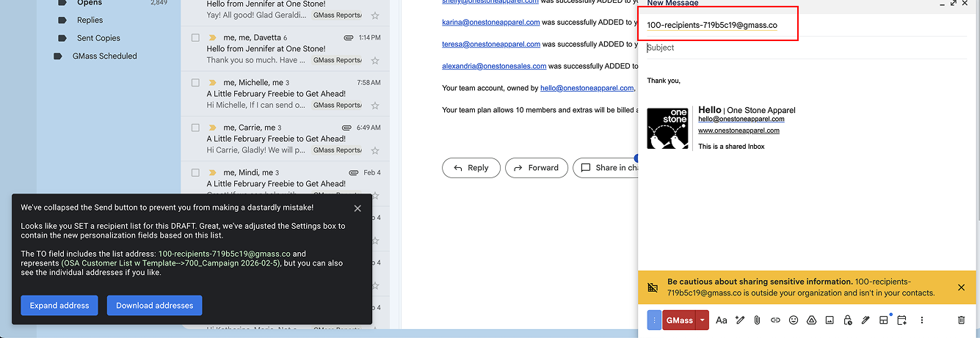
Task: Open the GMass Scheduled label
Action: point(104,56)
